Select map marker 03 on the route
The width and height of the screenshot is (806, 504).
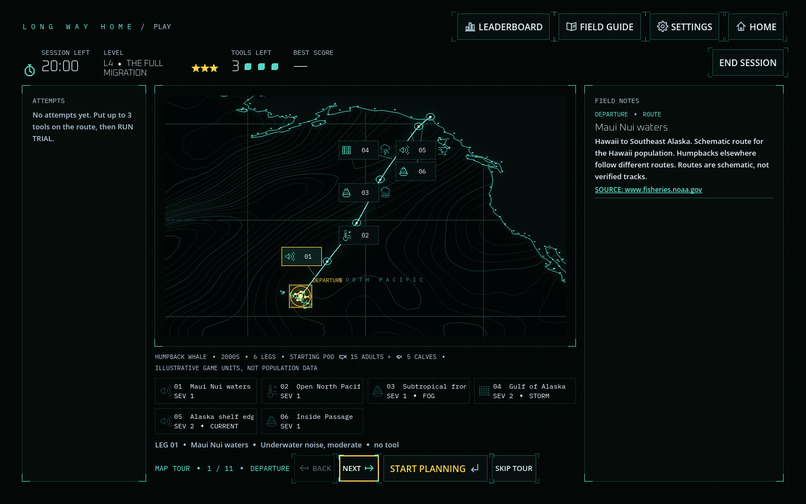[x=359, y=192]
